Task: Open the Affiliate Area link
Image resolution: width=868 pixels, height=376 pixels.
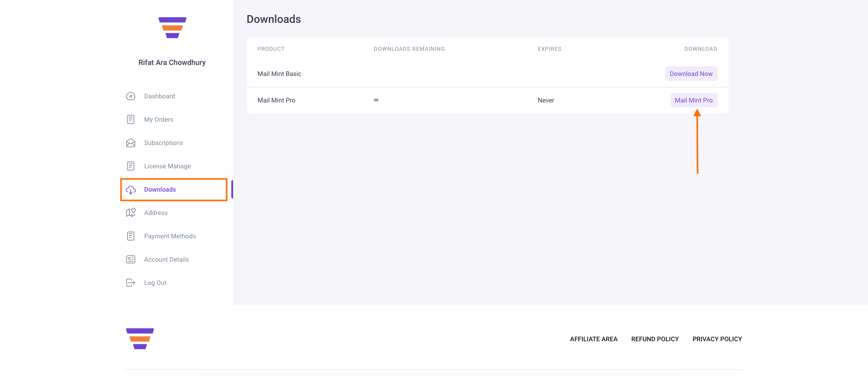Action: tap(594, 339)
